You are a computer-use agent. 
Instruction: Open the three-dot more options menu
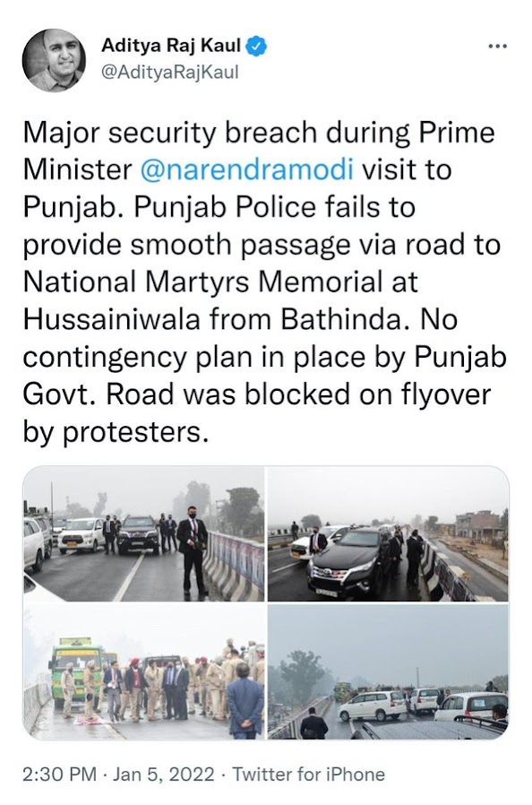pos(497,47)
